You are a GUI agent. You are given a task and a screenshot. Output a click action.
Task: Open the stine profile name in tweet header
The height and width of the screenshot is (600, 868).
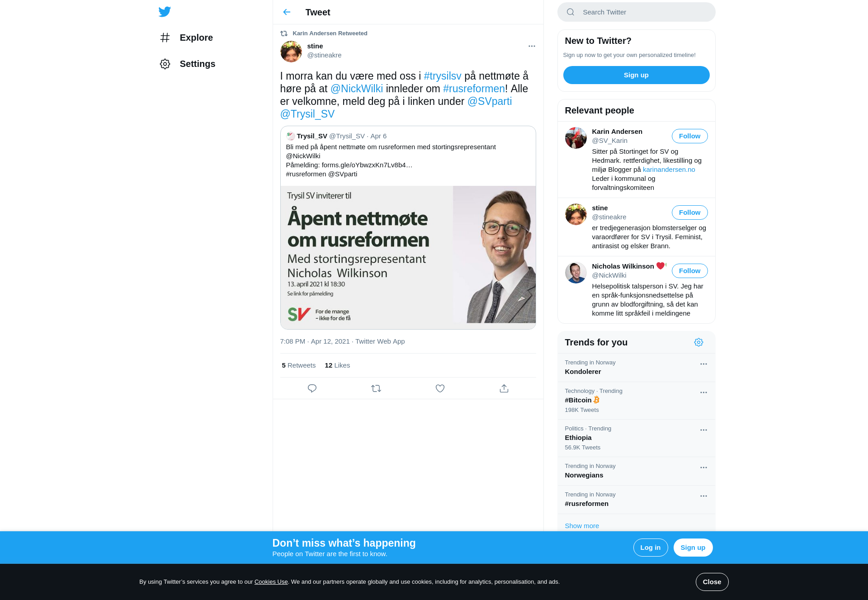tap(315, 46)
